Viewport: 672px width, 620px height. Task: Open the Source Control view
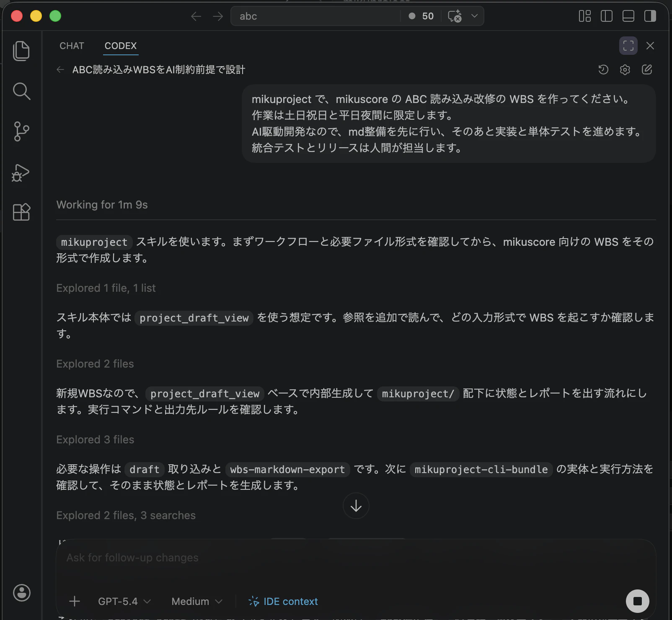click(x=21, y=131)
